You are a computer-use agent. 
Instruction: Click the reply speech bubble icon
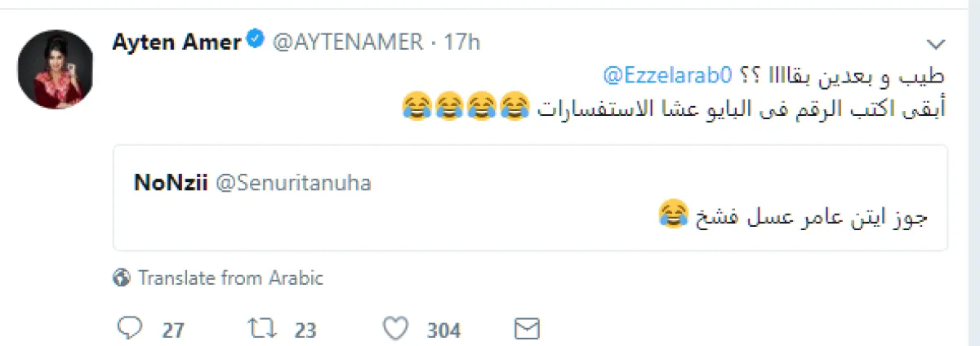pyautogui.click(x=130, y=329)
